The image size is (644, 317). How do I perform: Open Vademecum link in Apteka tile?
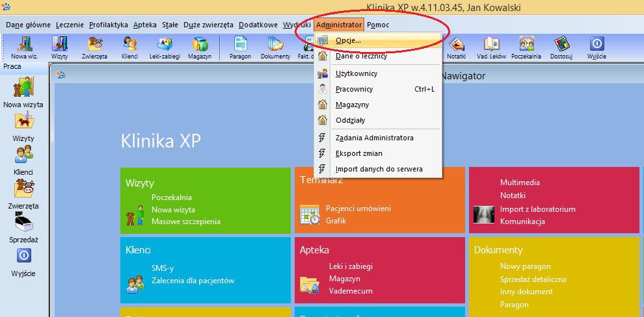coord(351,291)
